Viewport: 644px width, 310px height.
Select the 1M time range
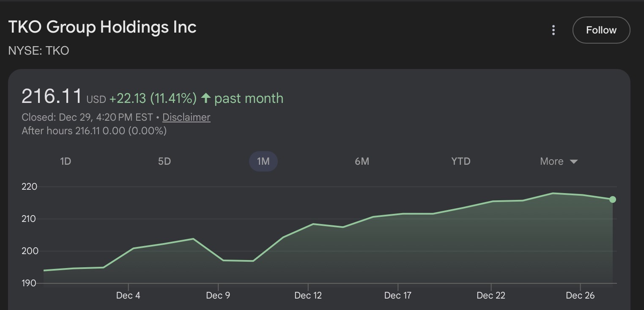[263, 161]
